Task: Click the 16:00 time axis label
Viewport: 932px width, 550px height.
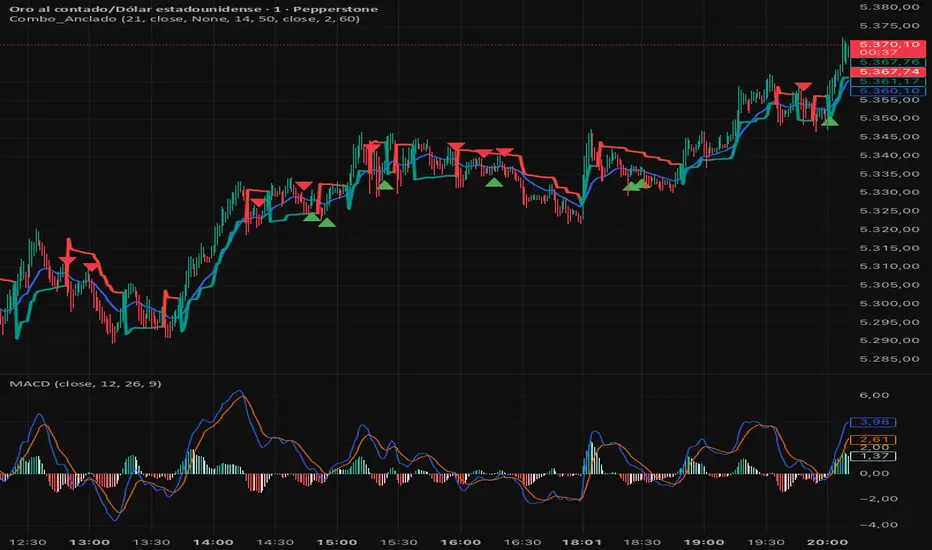Action: coord(461,542)
